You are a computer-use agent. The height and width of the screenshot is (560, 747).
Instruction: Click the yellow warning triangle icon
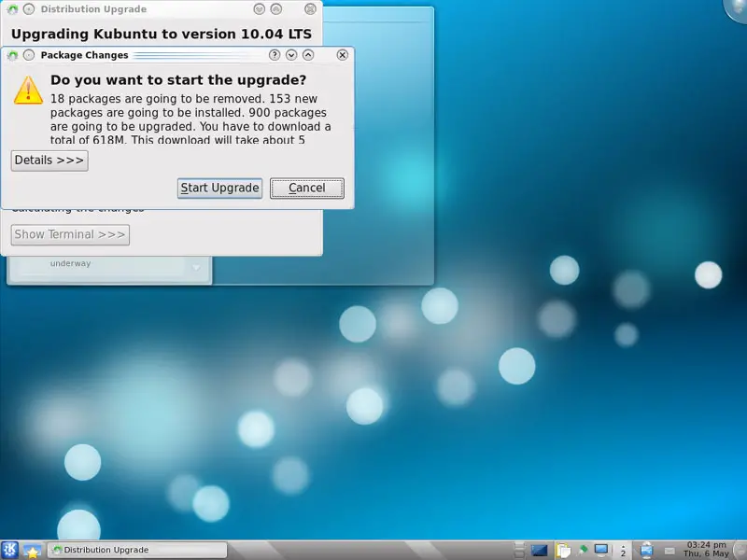coord(28,90)
